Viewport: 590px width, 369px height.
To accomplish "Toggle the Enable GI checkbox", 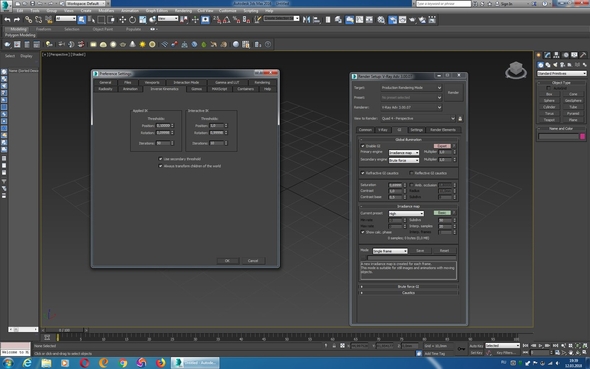I will [x=363, y=146].
